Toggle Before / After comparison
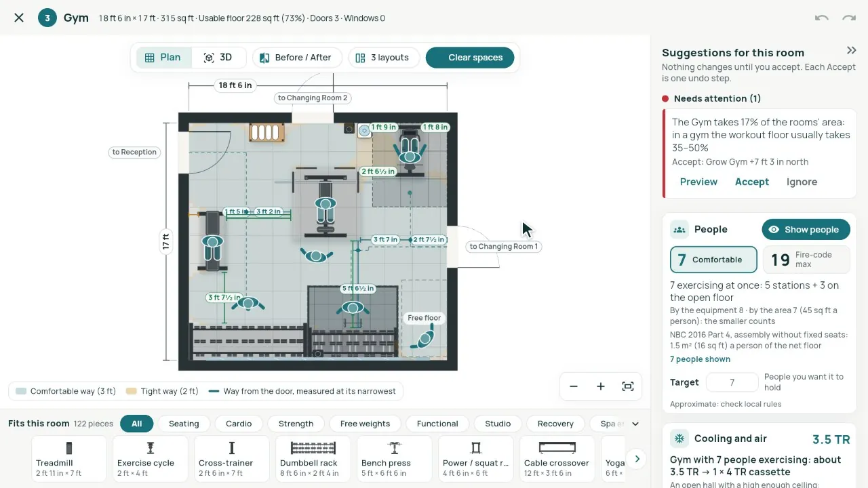The image size is (868, 488). click(296, 58)
